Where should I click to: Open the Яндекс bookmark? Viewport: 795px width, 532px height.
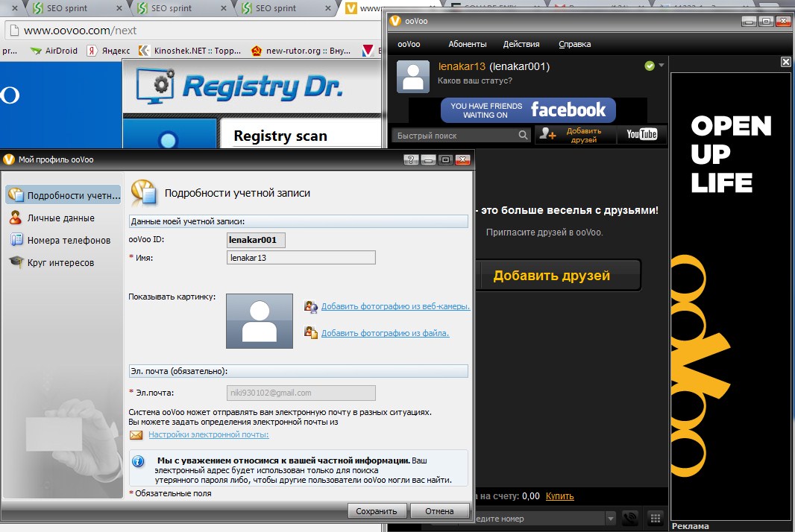coord(108,51)
